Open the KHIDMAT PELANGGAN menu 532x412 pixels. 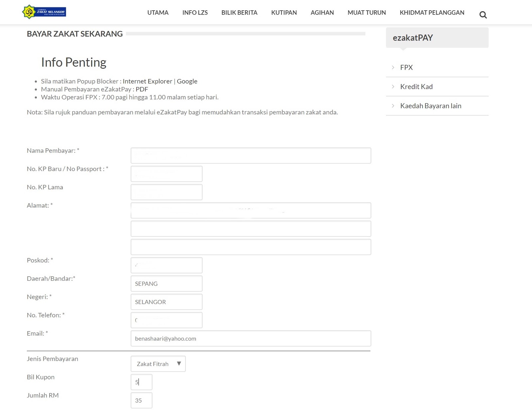[x=432, y=13]
